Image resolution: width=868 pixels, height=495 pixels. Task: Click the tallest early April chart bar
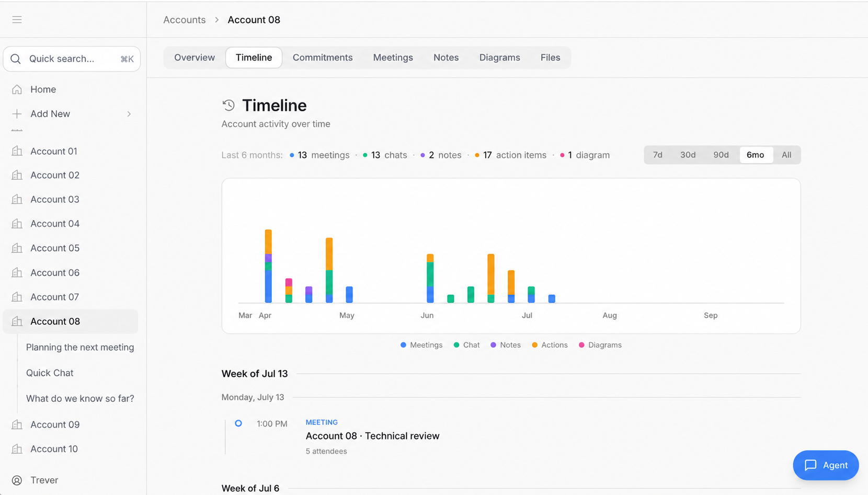coord(268,266)
